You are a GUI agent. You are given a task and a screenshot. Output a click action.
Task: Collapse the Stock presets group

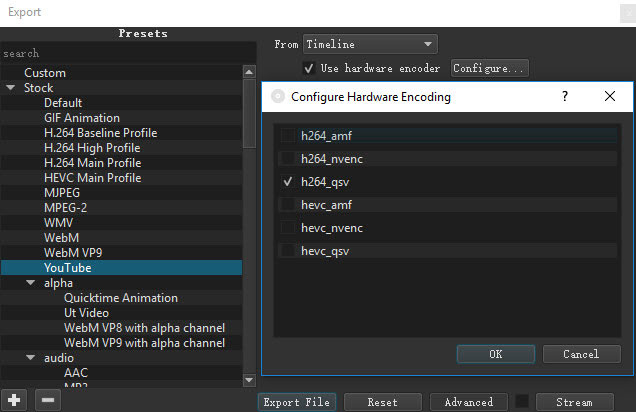click(11, 88)
